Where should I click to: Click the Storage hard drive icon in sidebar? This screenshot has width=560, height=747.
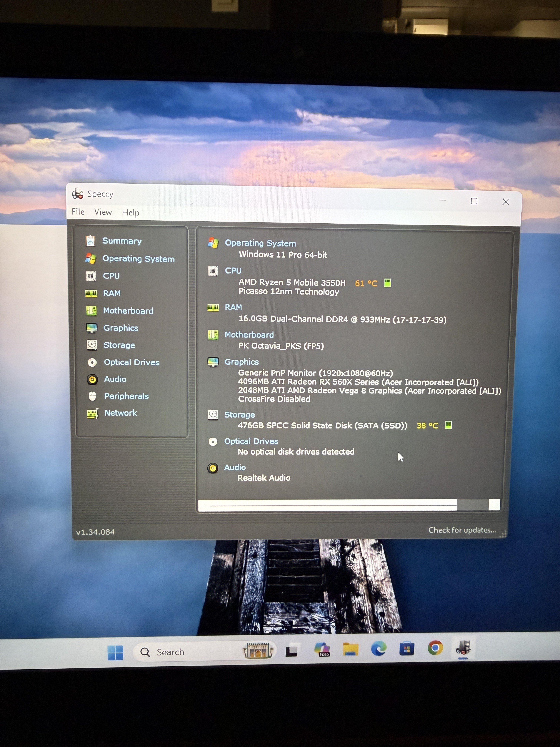pyautogui.click(x=91, y=345)
